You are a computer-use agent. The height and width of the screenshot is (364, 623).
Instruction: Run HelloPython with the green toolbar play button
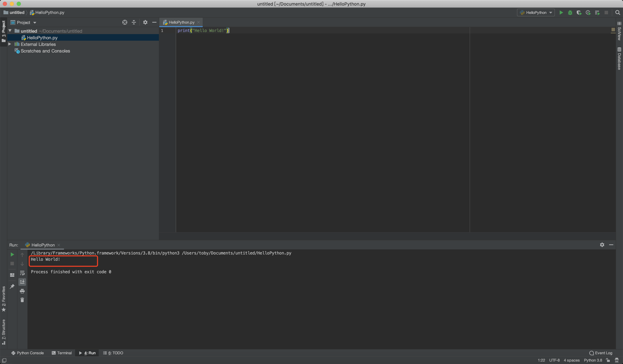pyautogui.click(x=561, y=13)
